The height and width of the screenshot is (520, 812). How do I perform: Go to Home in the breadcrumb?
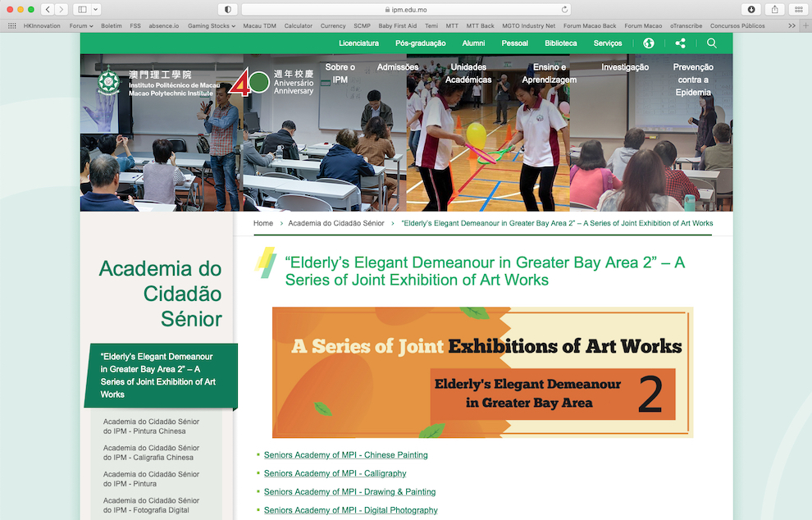pyautogui.click(x=263, y=223)
